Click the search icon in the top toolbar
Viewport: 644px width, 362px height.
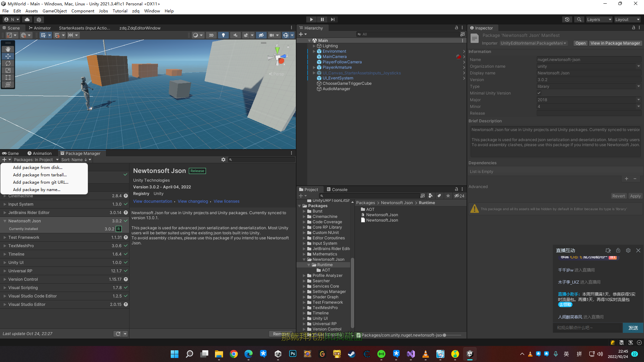click(x=579, y=19)
